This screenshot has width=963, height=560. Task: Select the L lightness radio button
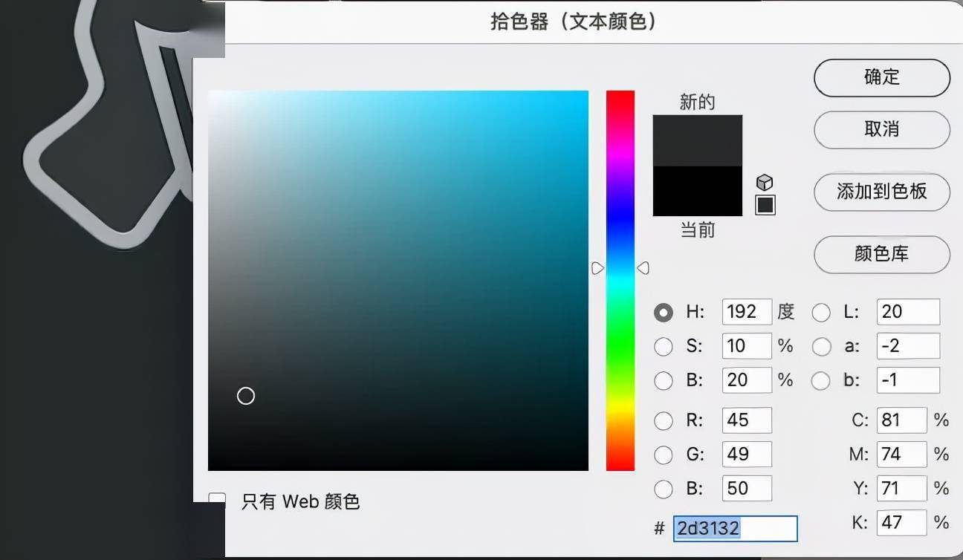click(x=821, y=313)
